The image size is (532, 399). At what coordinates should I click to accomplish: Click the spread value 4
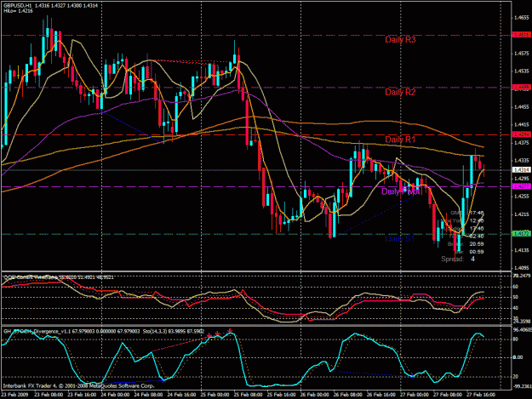472,259
